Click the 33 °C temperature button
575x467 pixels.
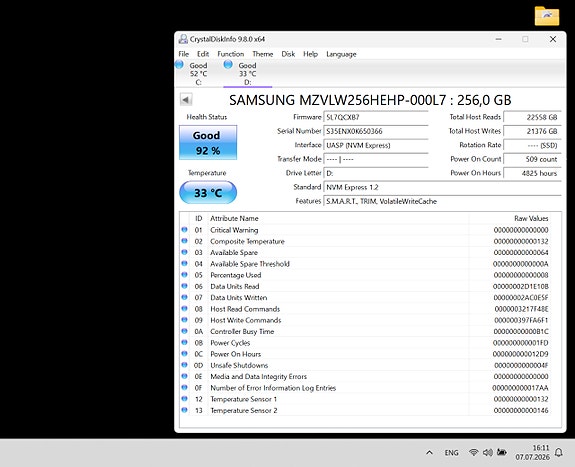(x=208, y=192)
